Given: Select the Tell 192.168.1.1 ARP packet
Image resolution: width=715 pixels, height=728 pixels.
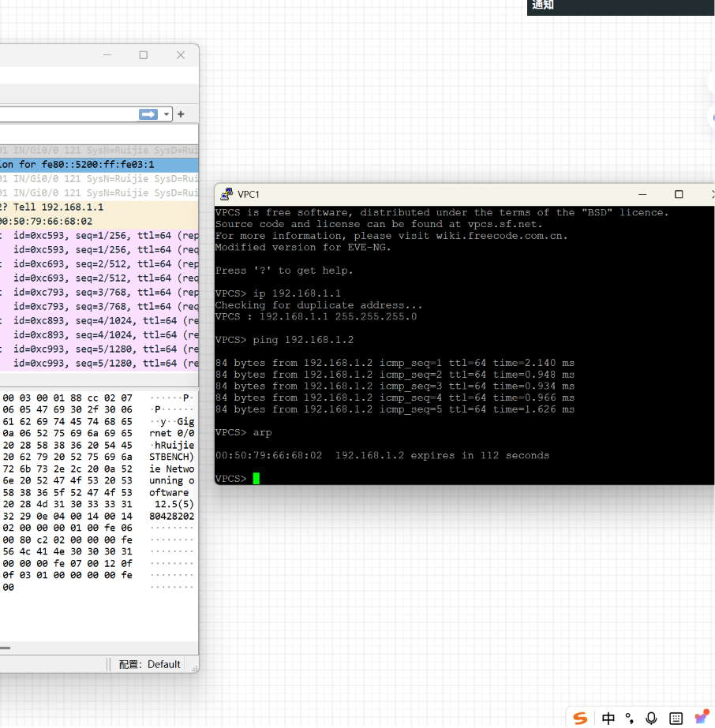Looking at the screenshot, I should click(99, 207).
